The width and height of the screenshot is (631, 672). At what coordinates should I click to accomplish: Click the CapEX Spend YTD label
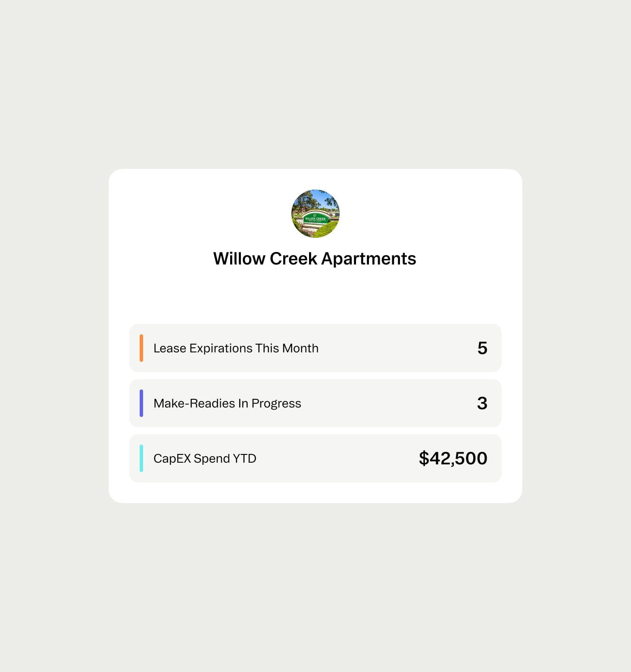point(205,458)
